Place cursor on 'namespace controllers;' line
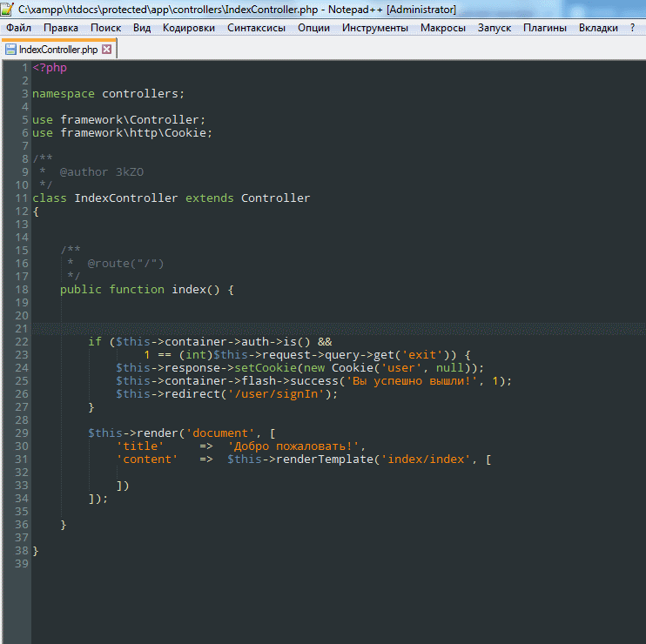The image size is (646, 644). click(108, 94)
